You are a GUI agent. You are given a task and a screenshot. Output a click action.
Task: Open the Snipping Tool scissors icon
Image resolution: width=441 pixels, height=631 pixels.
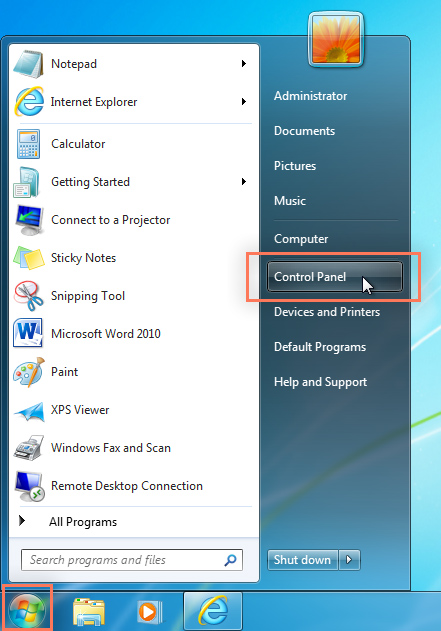29,296
